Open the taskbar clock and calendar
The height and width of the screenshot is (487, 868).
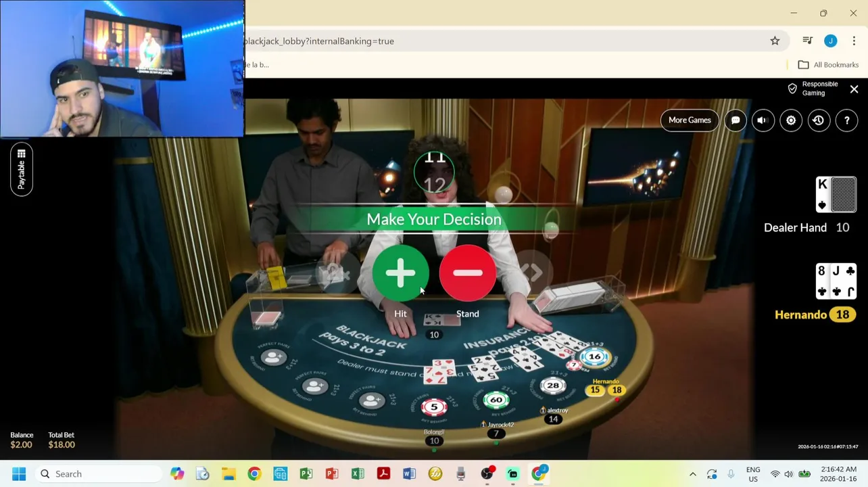click(x=838, y=474)
